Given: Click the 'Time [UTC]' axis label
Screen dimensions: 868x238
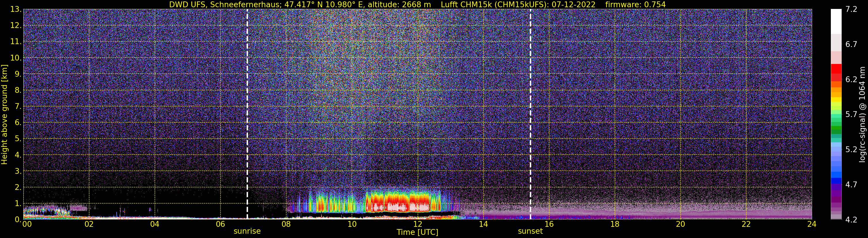Looking at the screenshot, I should click(417, 232).
